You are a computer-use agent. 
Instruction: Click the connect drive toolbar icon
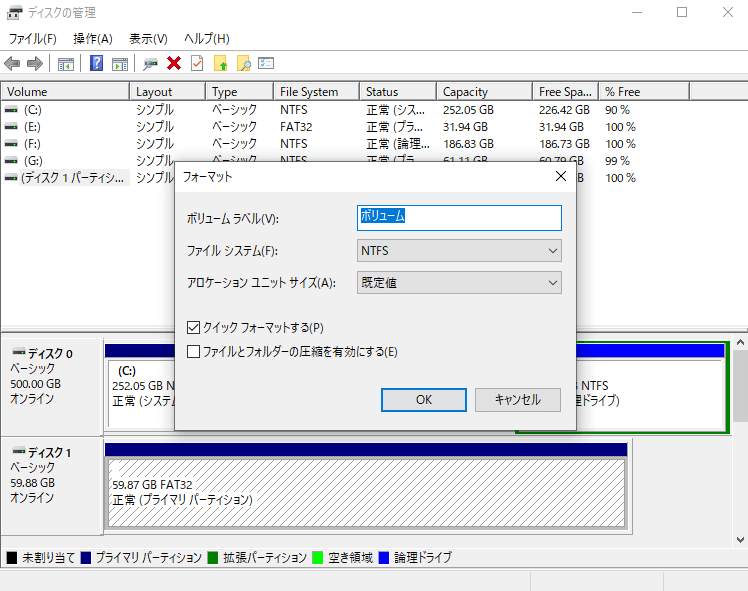150,63
